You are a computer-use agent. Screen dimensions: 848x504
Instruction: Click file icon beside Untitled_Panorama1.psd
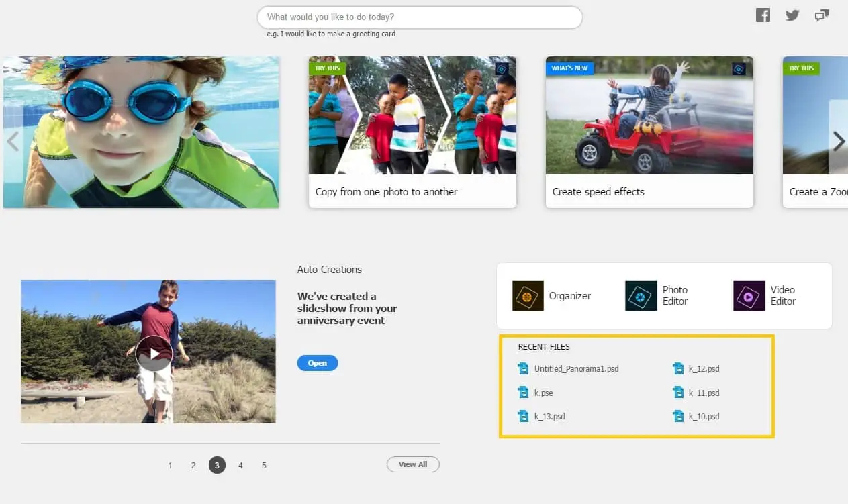pyautogui.click(x=524, y=368)
